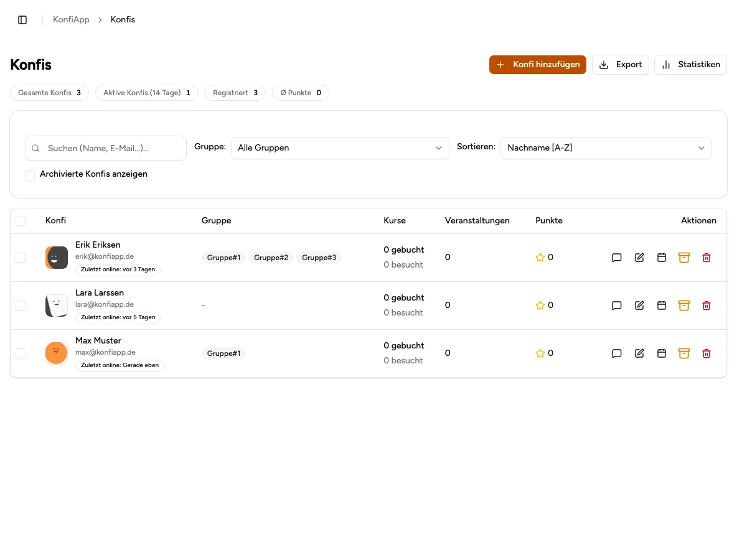Viewport: 737px width, 560px height.
Task: Delete Erik Eriksen using trash icon
Action: 706,258
